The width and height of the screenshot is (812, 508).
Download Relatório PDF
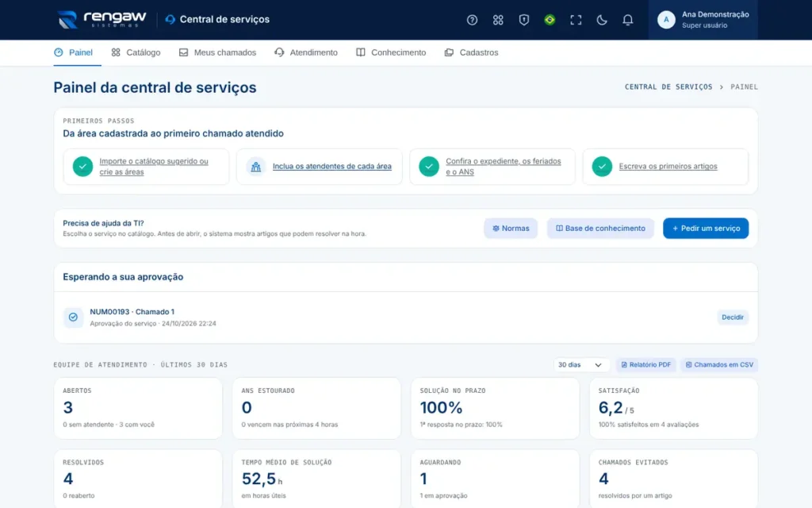645,365
